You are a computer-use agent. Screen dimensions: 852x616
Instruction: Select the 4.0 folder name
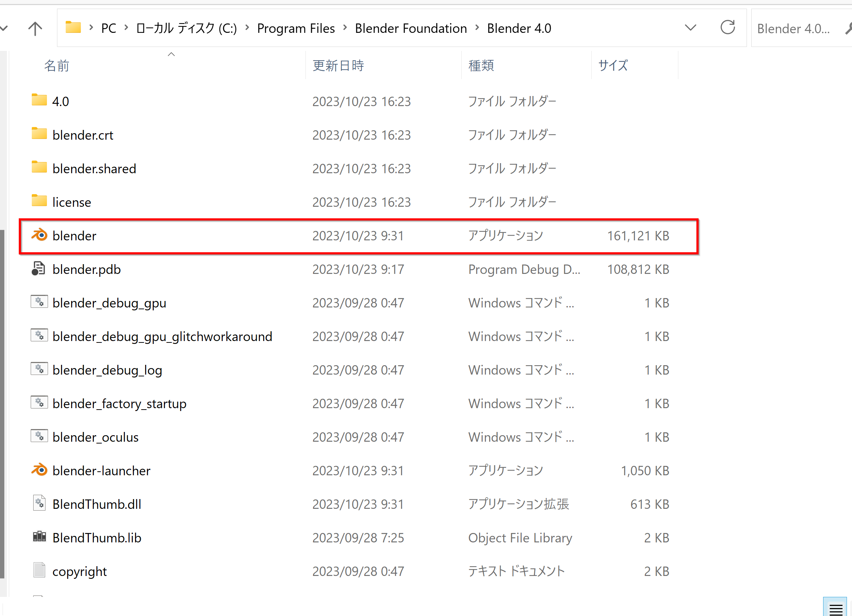pyautogui.click(x=61, y=101)
